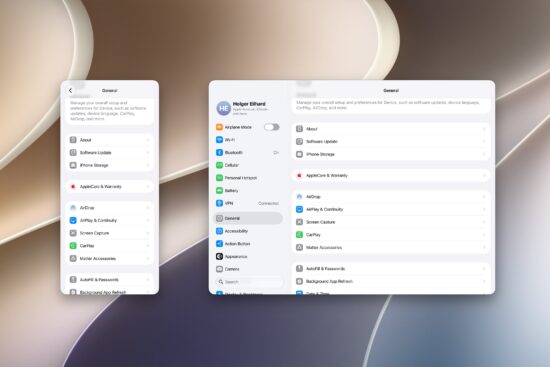Screen dimensions: 550x367
Task: Click the CarPlay icon in split-view General pane
Action: 299,235
